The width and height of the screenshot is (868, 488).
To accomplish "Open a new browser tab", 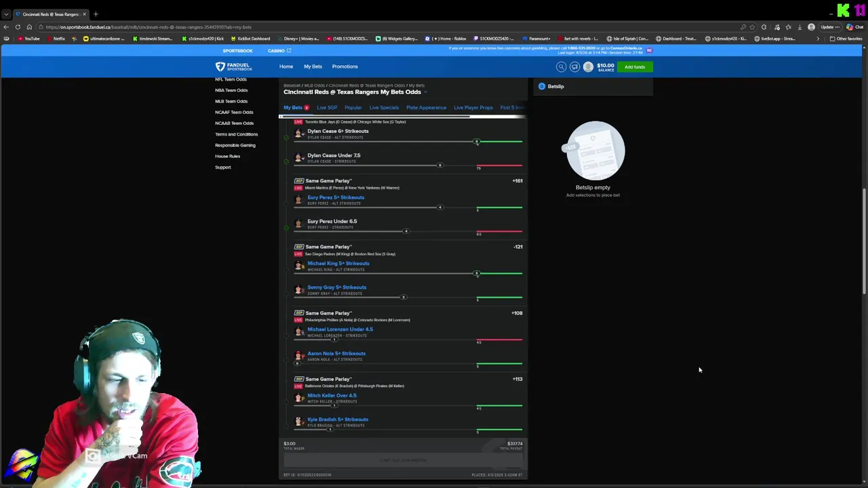I will 96,14.
